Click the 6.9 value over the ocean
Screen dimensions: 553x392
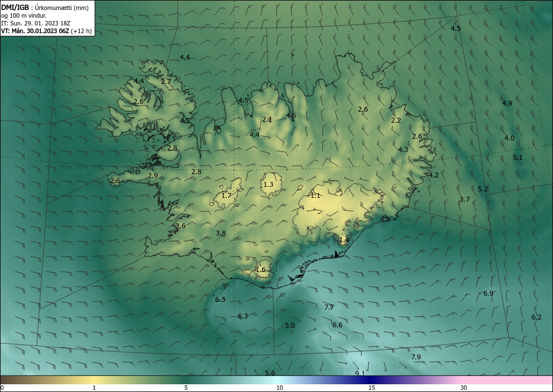click(488, 293)
